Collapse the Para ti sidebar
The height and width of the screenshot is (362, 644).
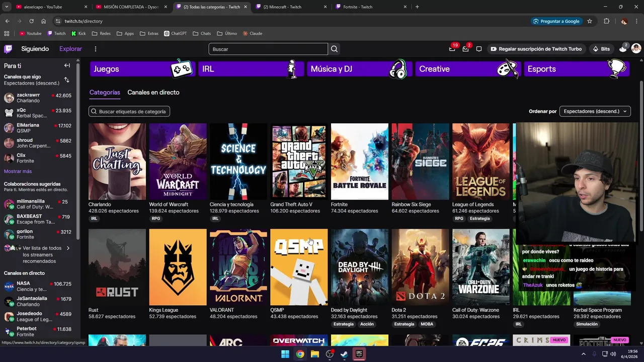pos(67,65)
